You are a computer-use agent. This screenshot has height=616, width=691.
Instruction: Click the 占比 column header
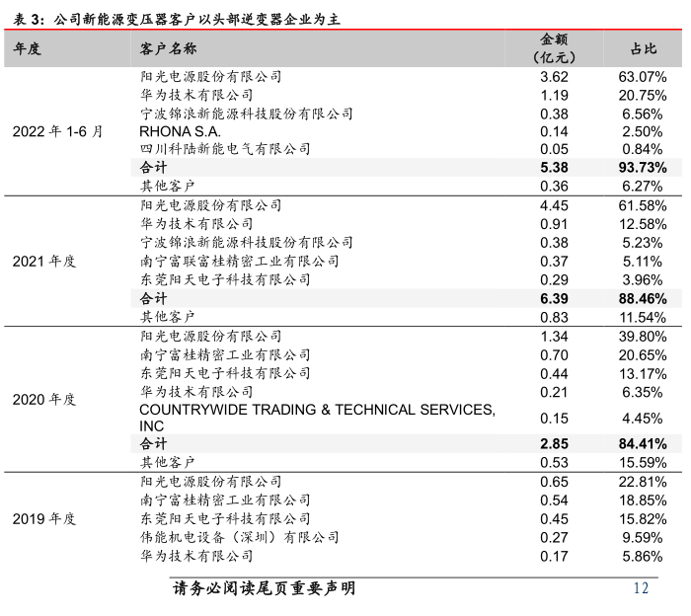(644, 48)
